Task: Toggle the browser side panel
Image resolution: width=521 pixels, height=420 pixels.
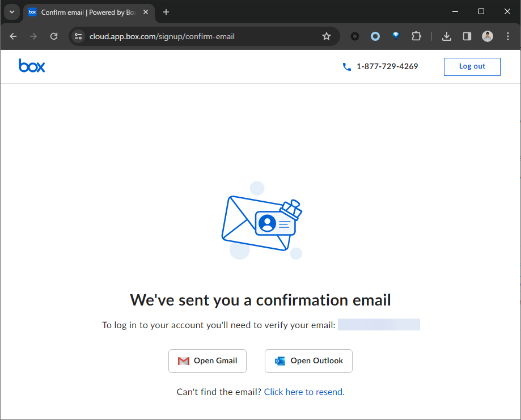Action: pos(467,36)
